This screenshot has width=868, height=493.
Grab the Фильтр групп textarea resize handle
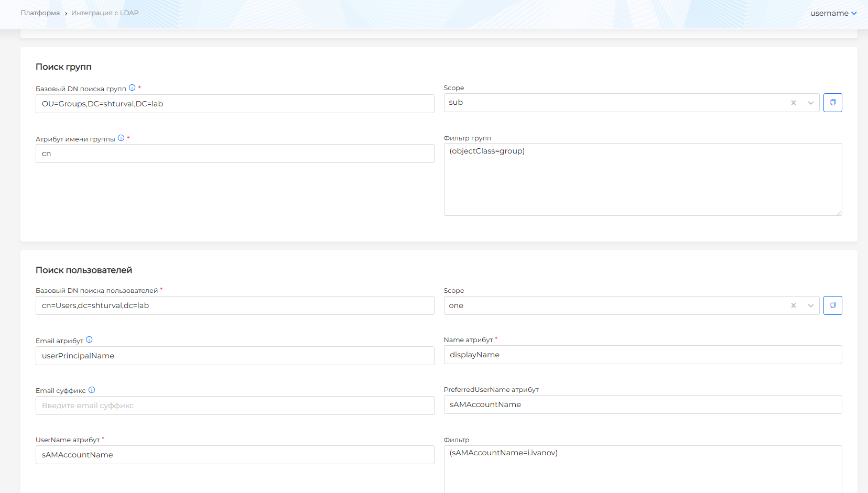click(839, 213)
